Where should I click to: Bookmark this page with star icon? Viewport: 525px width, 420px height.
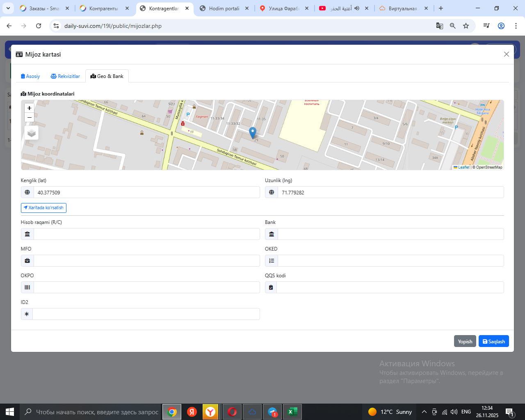(x=466, y=26)
